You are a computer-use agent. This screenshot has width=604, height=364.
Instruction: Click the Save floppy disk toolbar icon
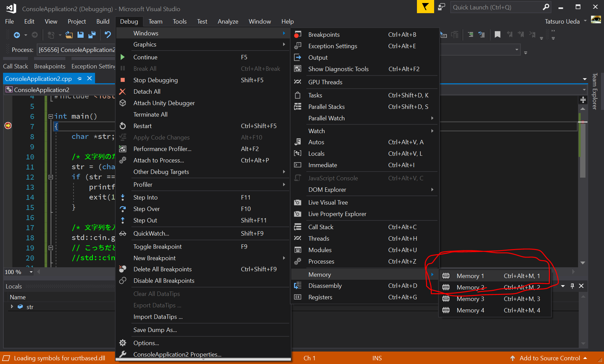pyautogui.click(x=81, y=35)
